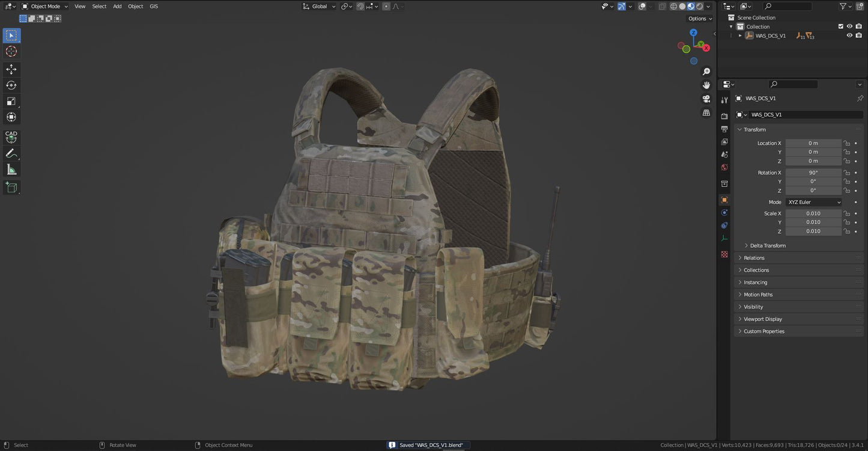Expand the Delta Transform section
The image size is (868, 451).
point(767,245)
